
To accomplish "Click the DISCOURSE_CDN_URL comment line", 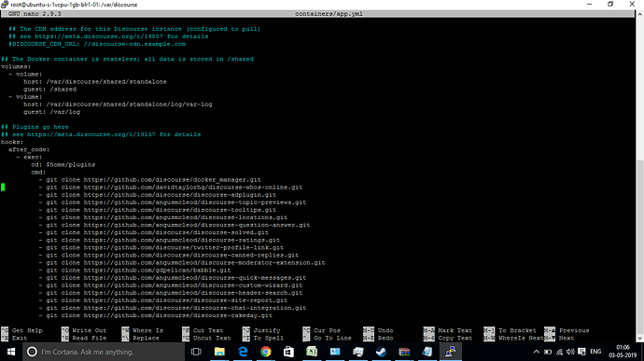I will click(x=97, y=44).
